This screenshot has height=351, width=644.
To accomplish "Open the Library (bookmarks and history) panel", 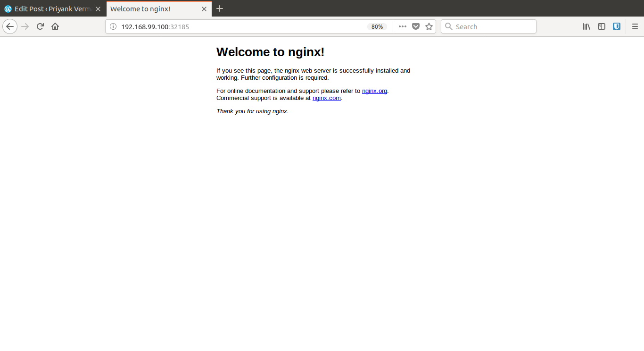I will coord(586,26).
